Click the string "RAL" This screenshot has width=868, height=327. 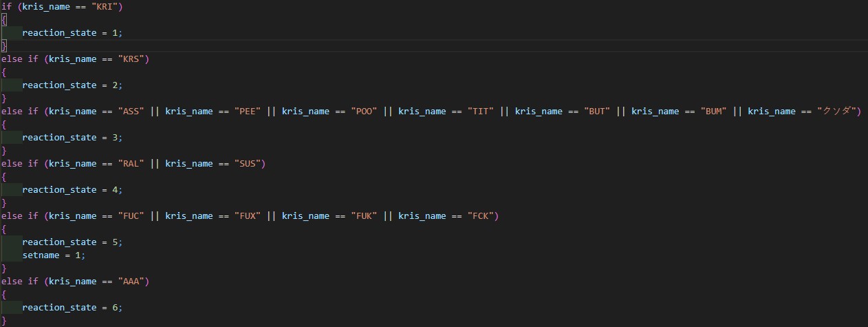[x=131, y=164]
